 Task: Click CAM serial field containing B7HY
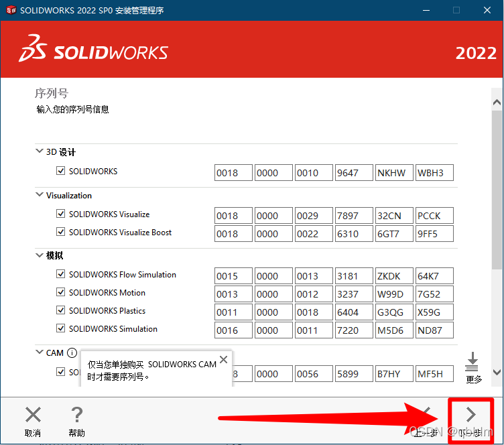click(x=394, y=374)
